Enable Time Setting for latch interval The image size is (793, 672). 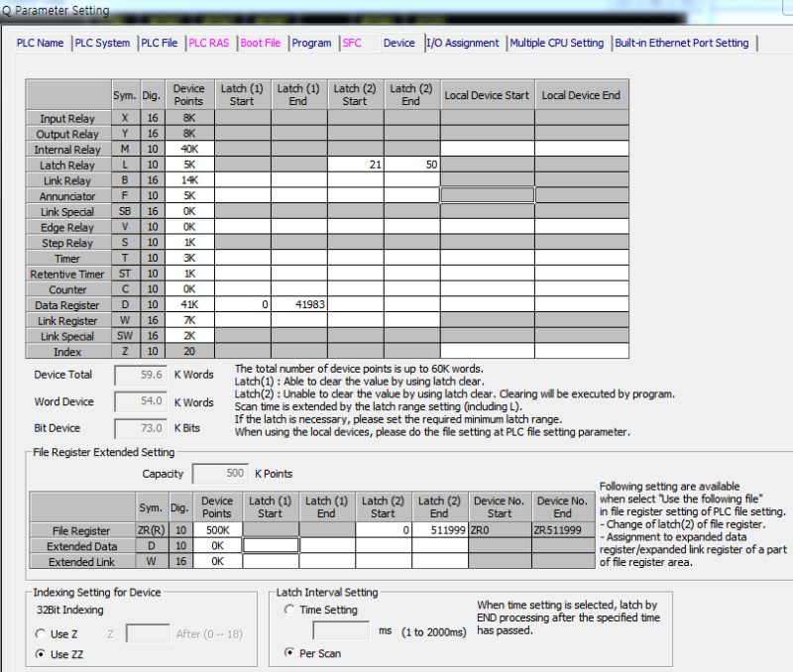click(x=290, y=610)
